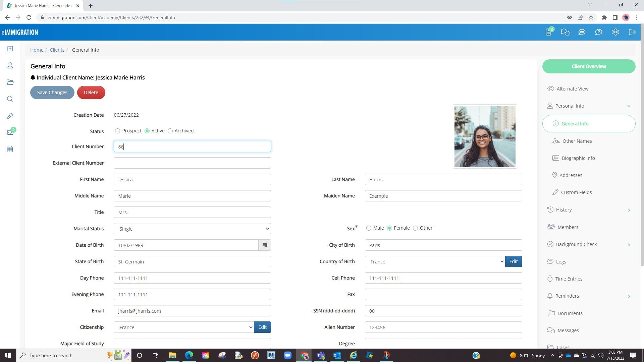Image resolution: width=644 pixels, height=362 pixels.
Task: Select the Archived status radio button
Action: (170, 131)
